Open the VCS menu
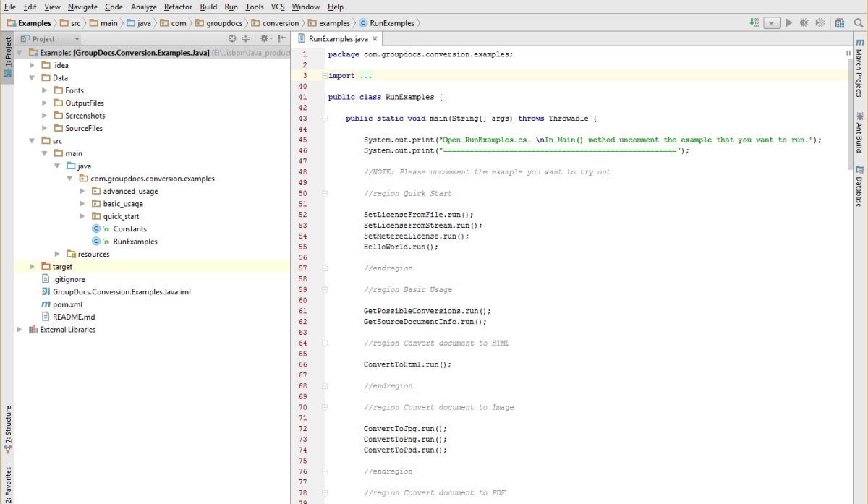 click(x=278, y=7)
